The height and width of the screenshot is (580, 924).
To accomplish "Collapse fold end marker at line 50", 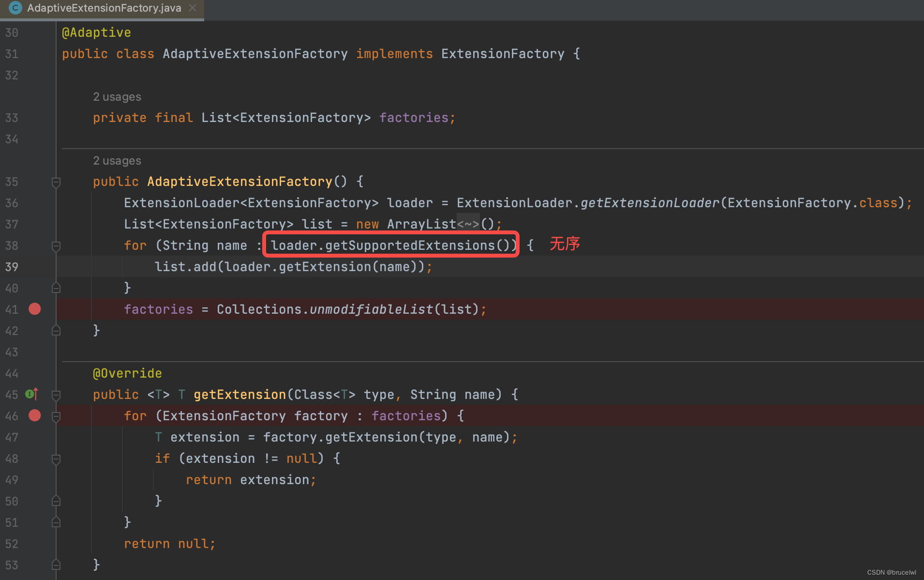I will [56, 501].
